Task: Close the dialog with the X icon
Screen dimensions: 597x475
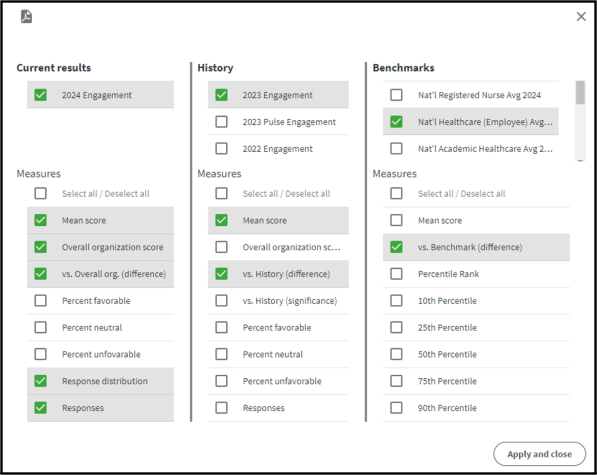Action: (x=581, y=16)
